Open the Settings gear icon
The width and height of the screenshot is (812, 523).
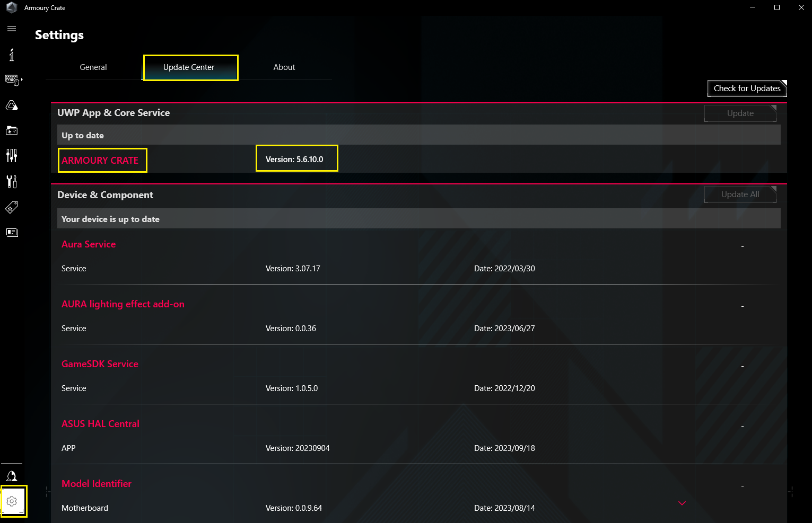[x=12, y=501]
